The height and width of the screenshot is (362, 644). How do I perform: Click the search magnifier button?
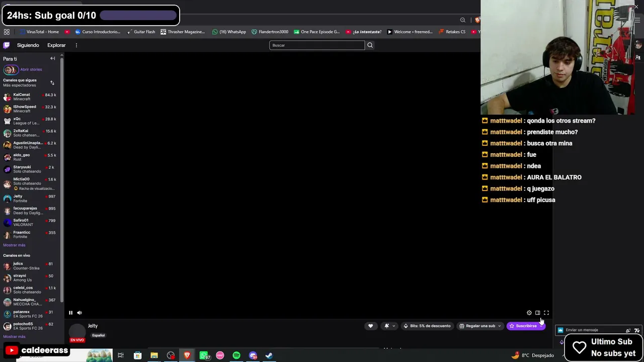coord(370,45)
